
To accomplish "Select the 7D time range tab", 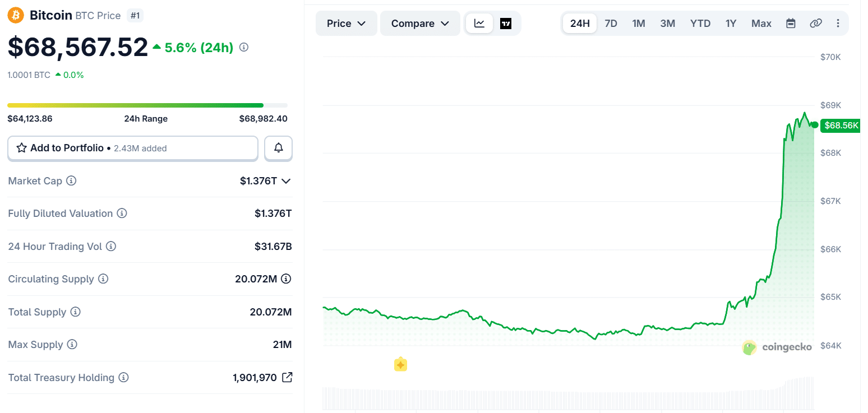I will 611,24.
